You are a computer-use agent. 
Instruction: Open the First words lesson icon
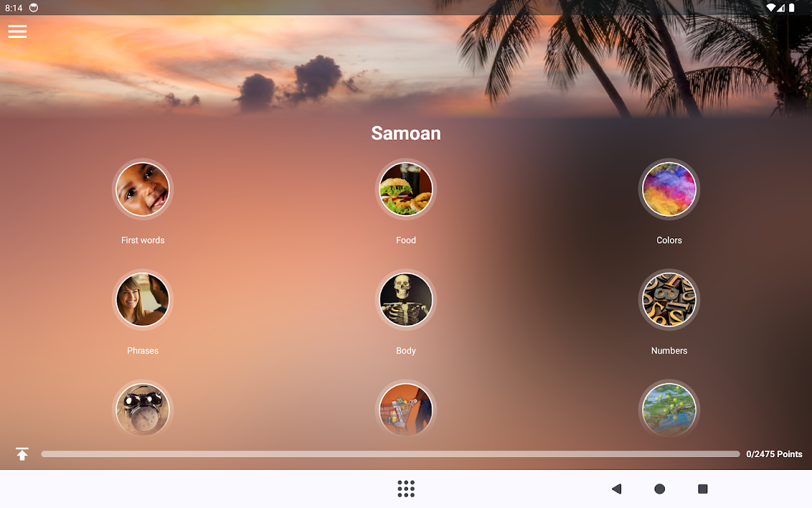pos(143,189)
